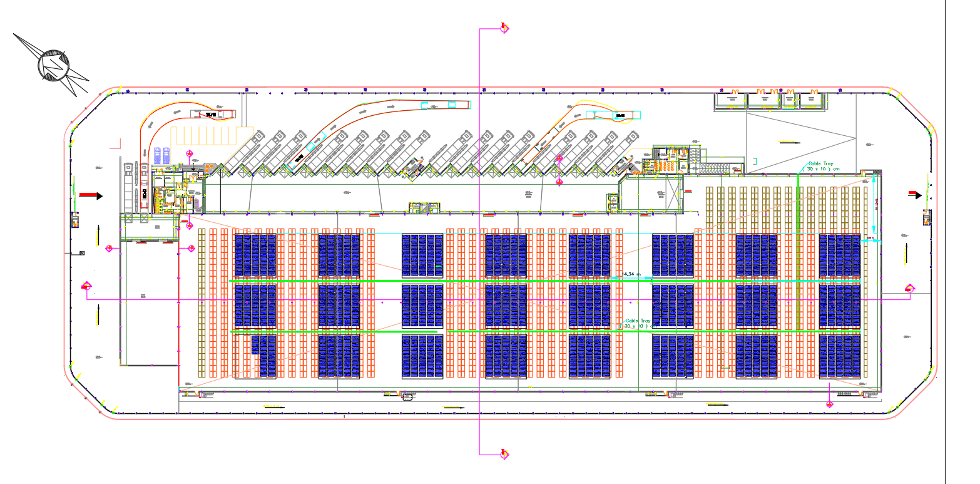Click an orange M door swing symbol at top right
The width and height of the screenshot is (980, 484).
coord(760,91)
